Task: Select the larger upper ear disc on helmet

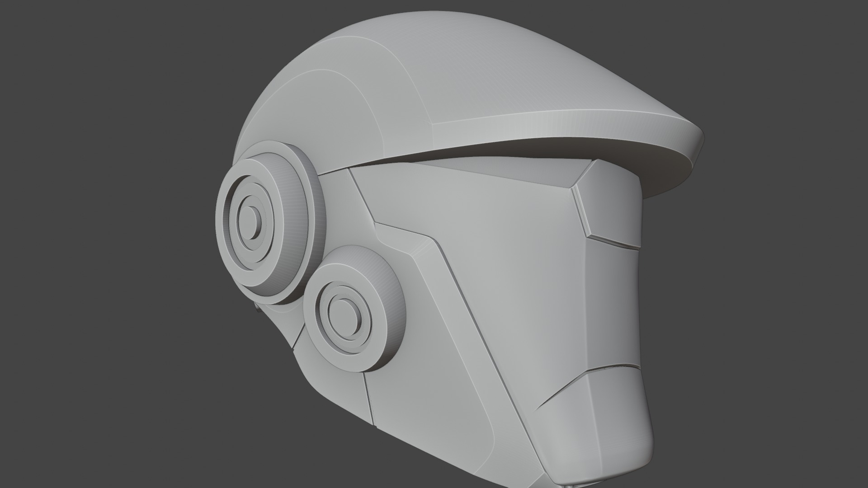Action: click(270, 222)
